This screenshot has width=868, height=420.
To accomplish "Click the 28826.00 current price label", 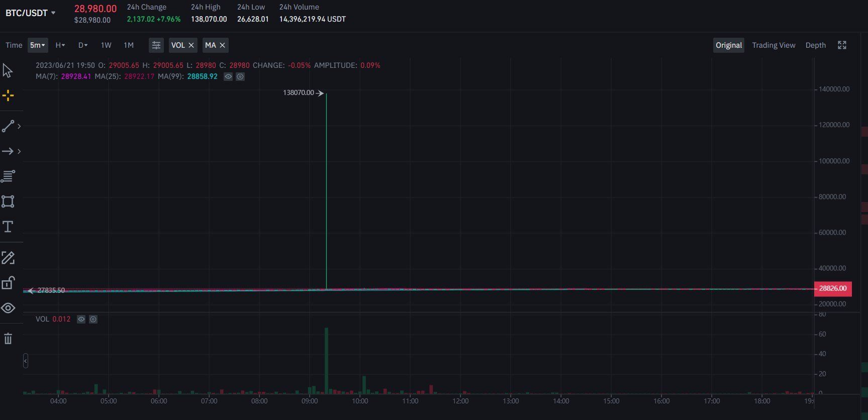I will click(832, 288).
